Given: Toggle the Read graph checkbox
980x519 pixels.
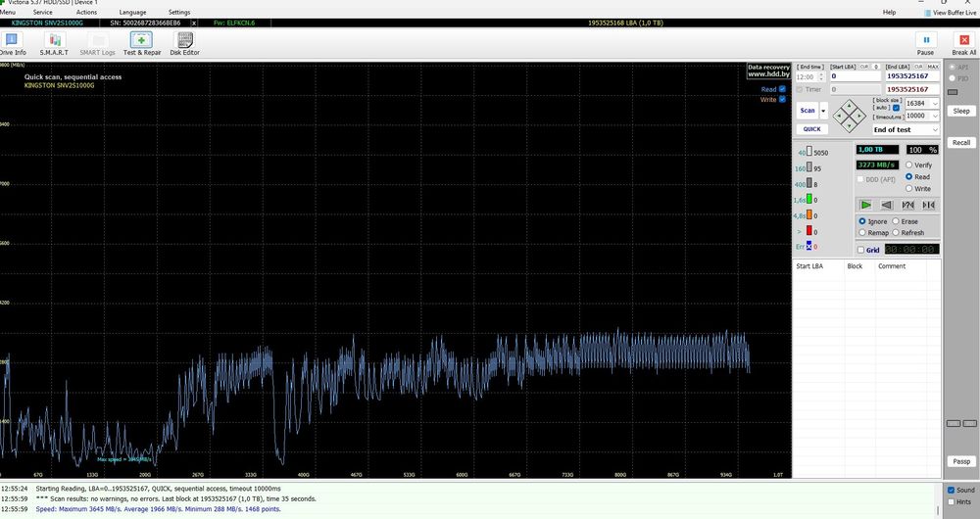Looking at the screenshot, I should pos(782,89).
